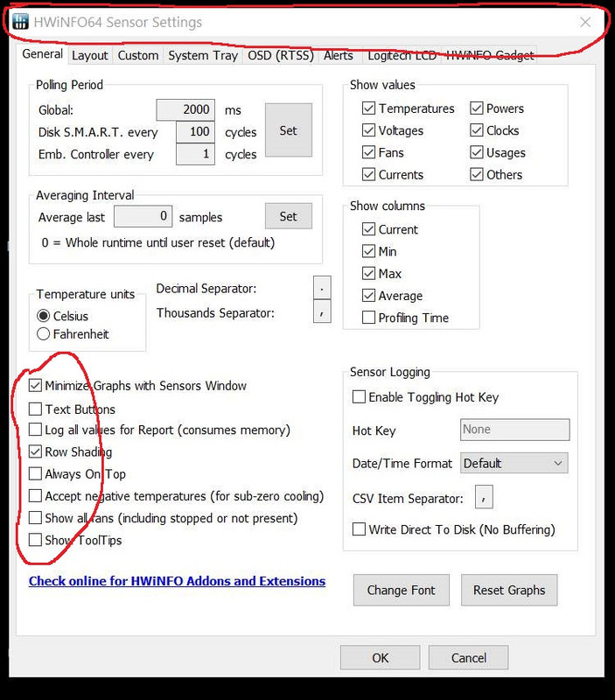Click the CSV Item Separator field
This screenshot has height=700, width=615.
click(x=484, y=497)
